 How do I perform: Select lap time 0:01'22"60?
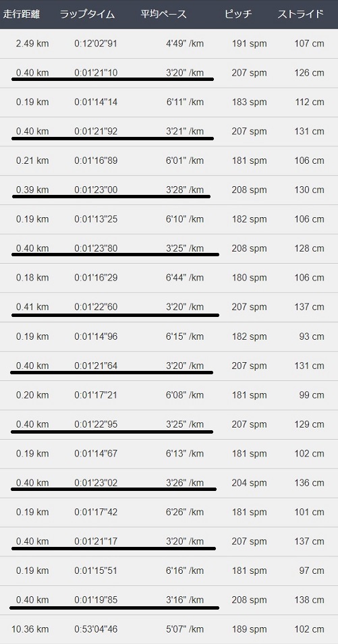coord(96,308)
